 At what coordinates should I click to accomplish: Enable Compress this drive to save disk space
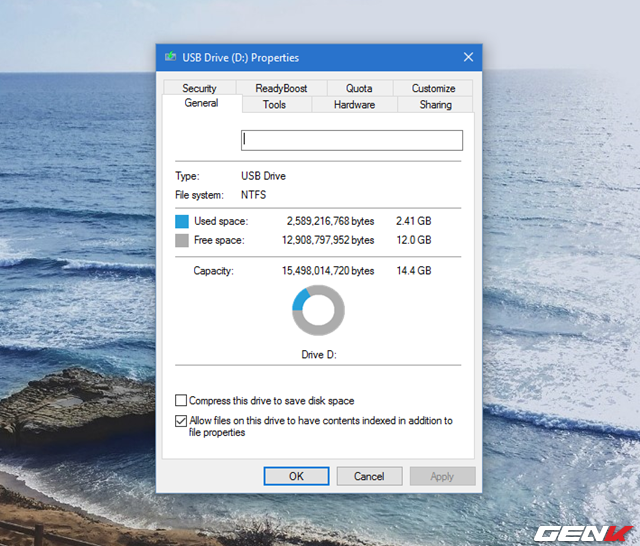click(181, 401)
